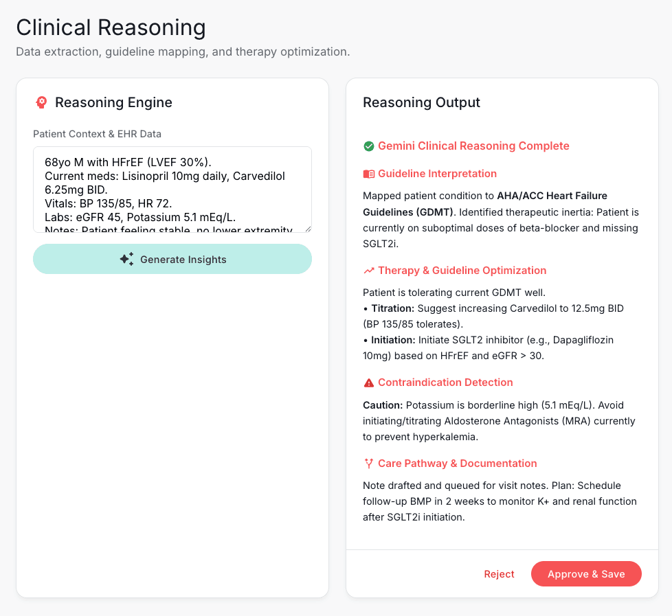Click the Contraindication Detection heading text
Screen dimensions: 672x616
pos(445,383)
